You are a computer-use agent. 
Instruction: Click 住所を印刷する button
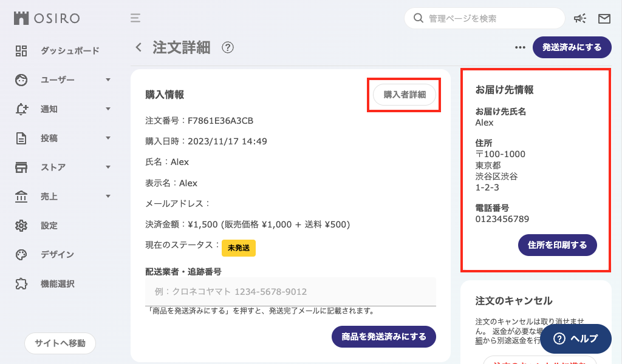click(558, 245)
